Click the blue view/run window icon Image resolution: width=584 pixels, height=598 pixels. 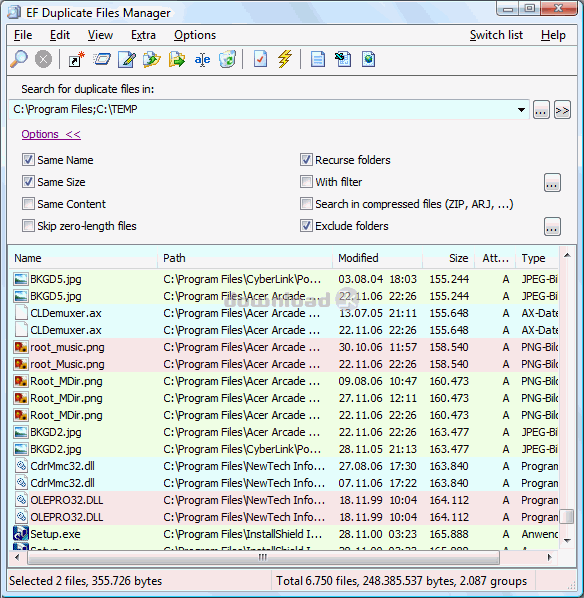(x=102, y=59)
